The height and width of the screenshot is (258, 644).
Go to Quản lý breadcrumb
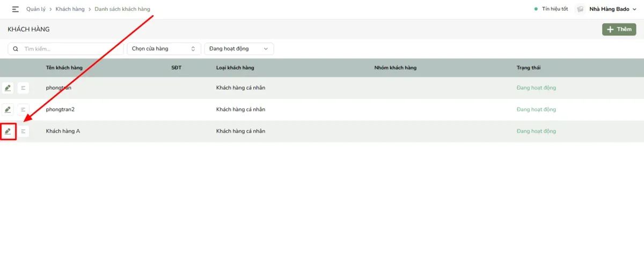[36, 9]
